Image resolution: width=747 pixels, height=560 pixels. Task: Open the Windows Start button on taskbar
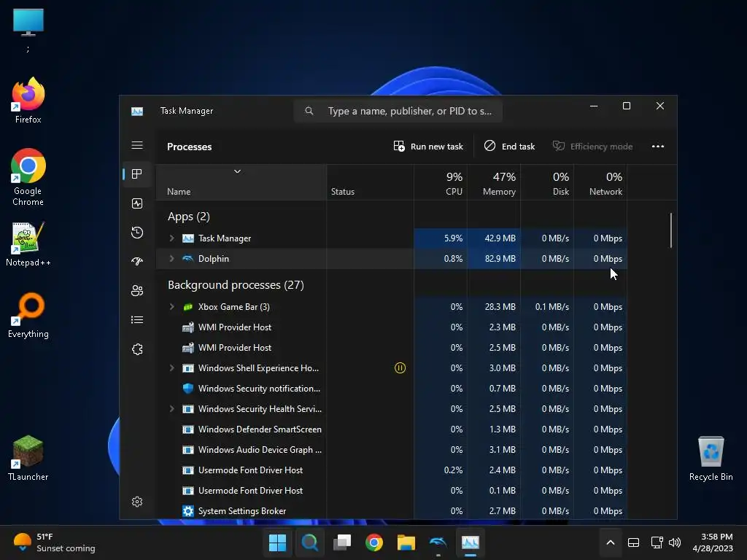[x=277, y=542]
